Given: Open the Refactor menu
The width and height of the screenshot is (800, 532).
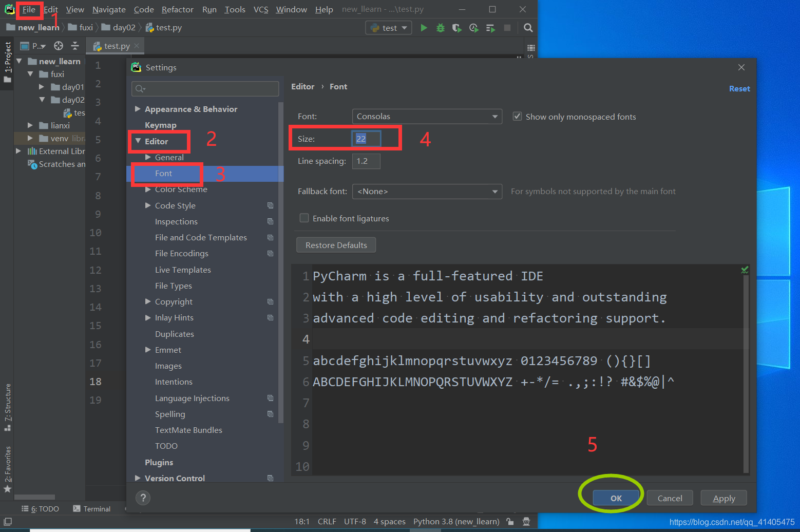Looking at the screenshot, I should [177, 9].
